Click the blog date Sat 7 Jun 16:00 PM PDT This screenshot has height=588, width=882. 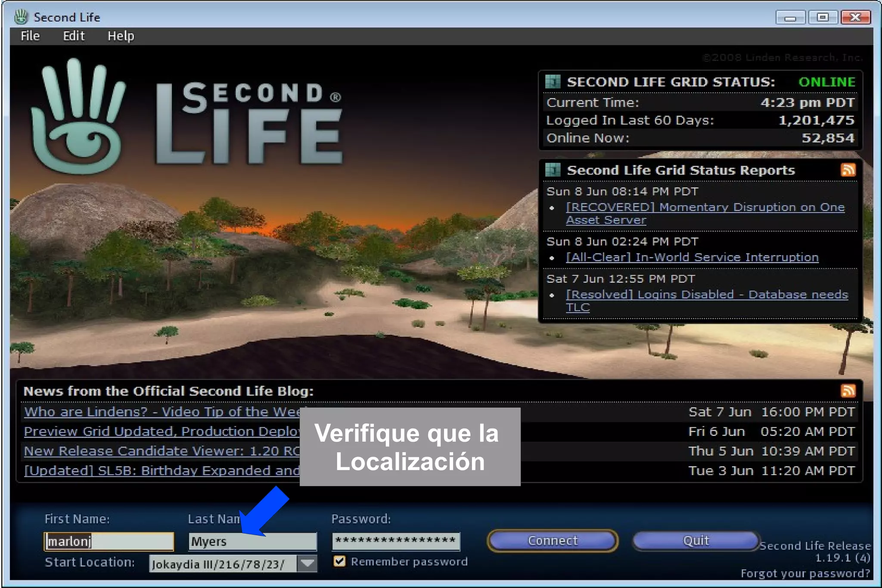[771, 412]
